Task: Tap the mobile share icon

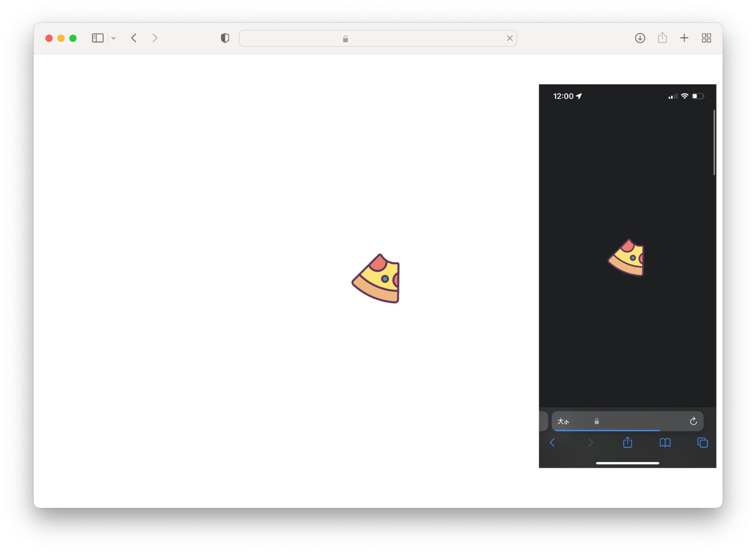Action: 628,443
